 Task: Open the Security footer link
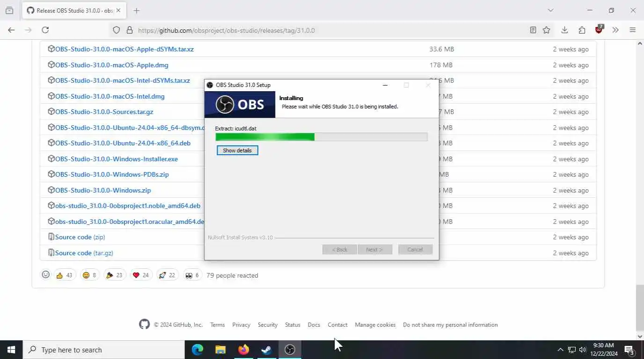(268, 325)
